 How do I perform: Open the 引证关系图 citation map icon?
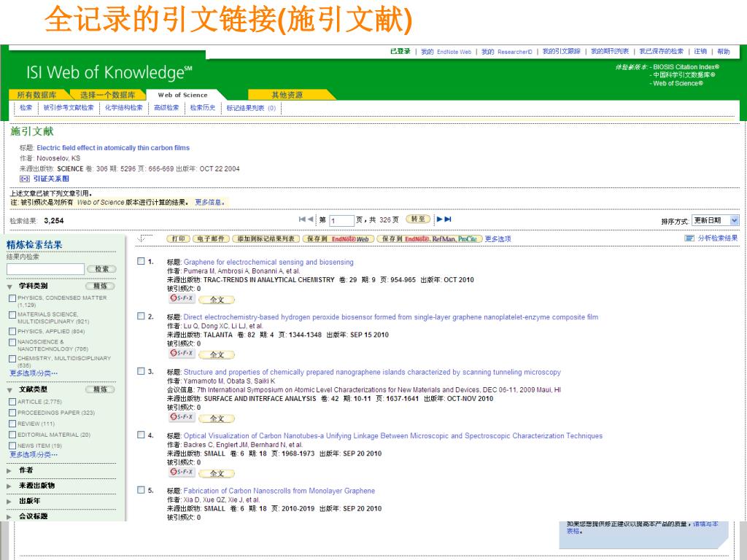point(24,179)
